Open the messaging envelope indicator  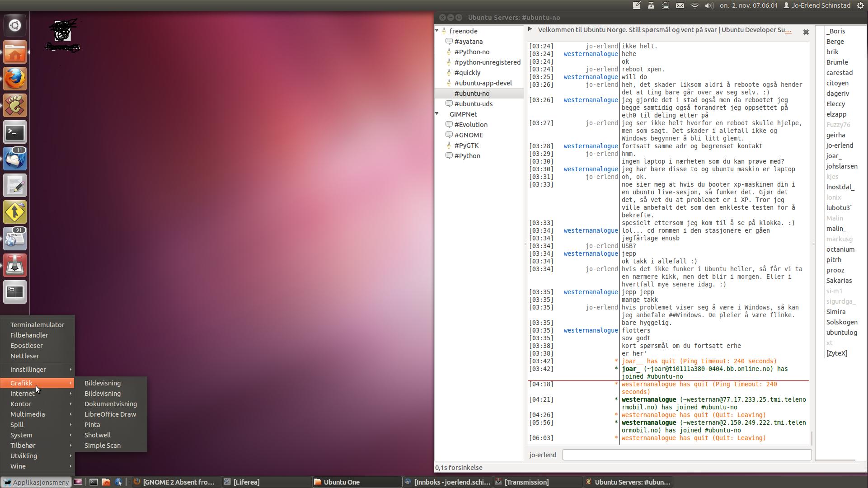coord(680,5)
